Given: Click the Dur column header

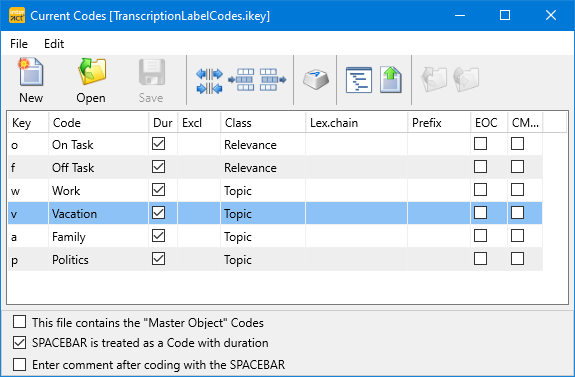Looking at the screenshot, I should [163, 122].
